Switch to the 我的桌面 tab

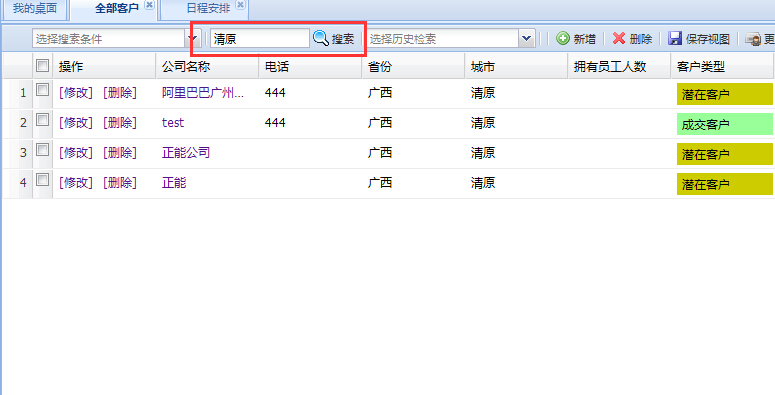(x=35, y=8)
